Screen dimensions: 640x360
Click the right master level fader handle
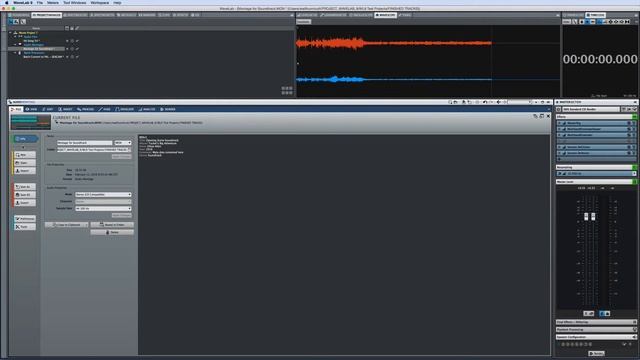[x=593, y=216]
